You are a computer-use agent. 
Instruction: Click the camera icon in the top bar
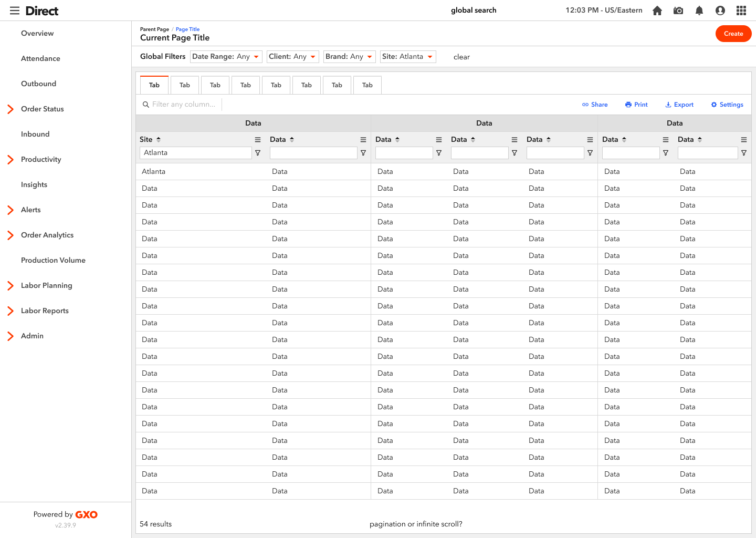(x=678, y=10)
